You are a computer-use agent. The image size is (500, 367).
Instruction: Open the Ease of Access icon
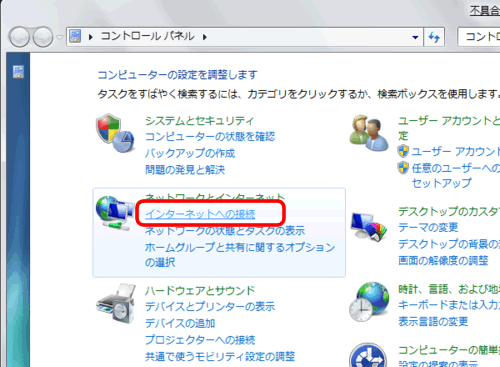(368, 355)
